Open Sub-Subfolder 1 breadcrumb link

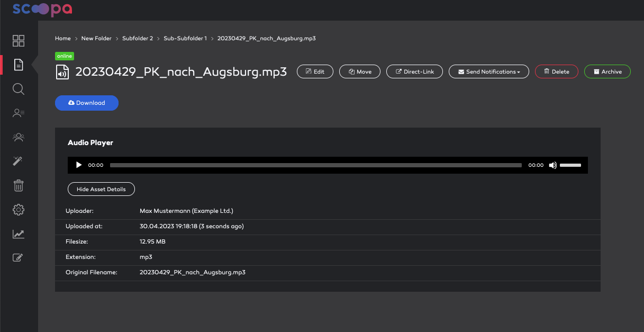[185, 38]
